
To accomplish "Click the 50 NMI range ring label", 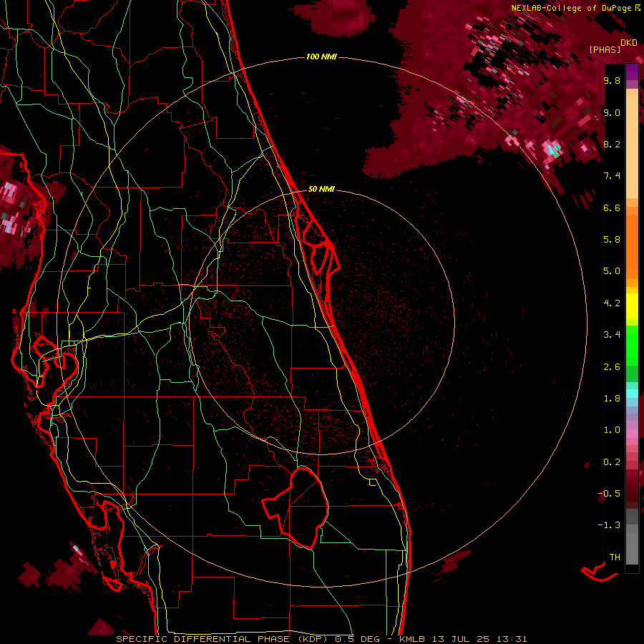I will [321, 189].
